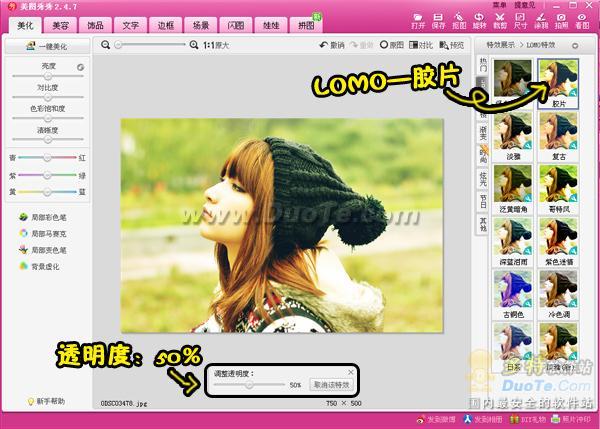Click the 调整透明度 opacity slider handle
Viewport: 600px width, 429px height.
pyautogui.click(x=249, y=385)
